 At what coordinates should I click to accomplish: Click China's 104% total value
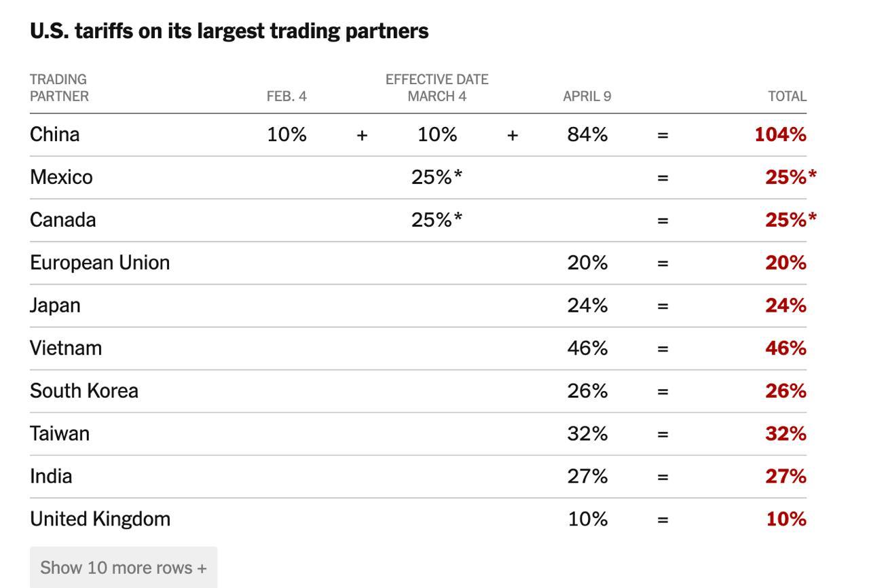(x=780, y=134)
